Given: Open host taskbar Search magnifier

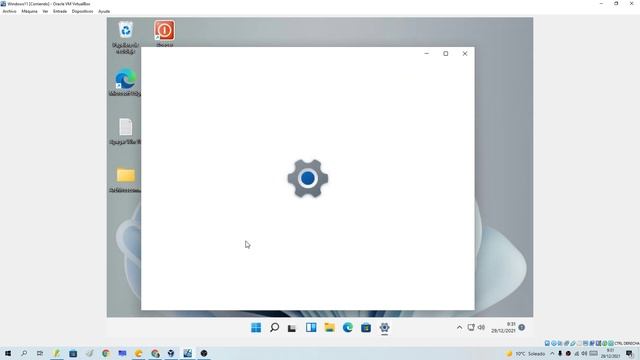Looking at the screenshot, I should 24,353.
